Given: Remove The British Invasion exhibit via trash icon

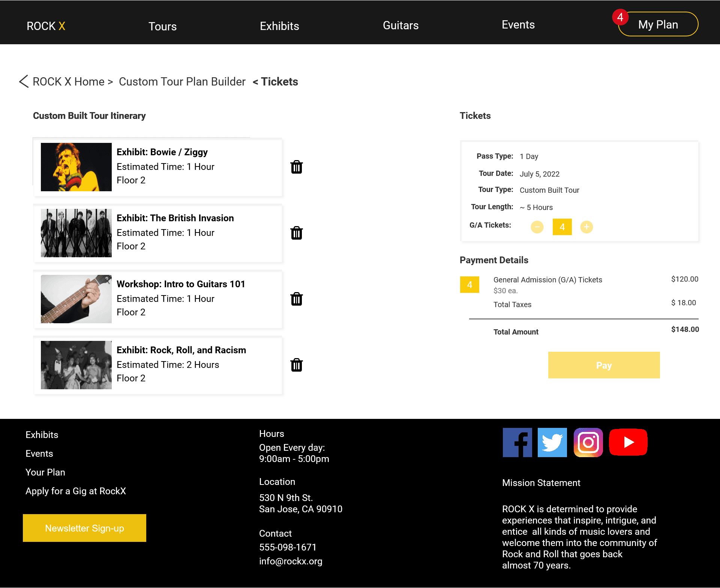Looking at the screenshot, I should pos(296,233).
